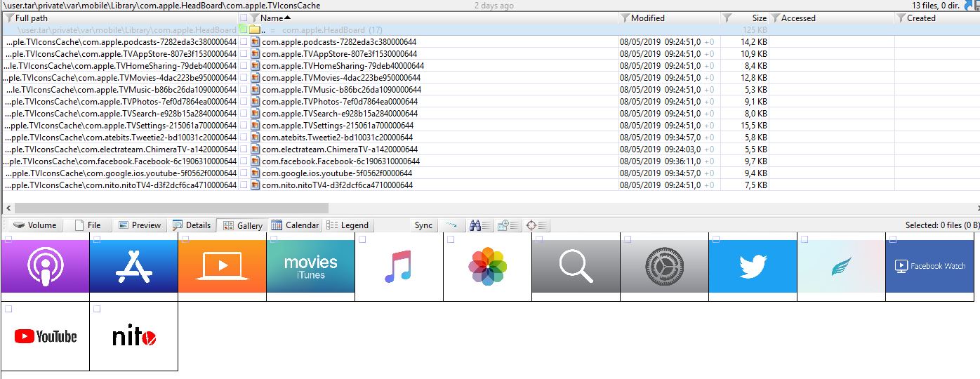Toggle the select-all checkbox in the list header
The height and width of the screenshot is (379, 980).
[x=243, y=18]
